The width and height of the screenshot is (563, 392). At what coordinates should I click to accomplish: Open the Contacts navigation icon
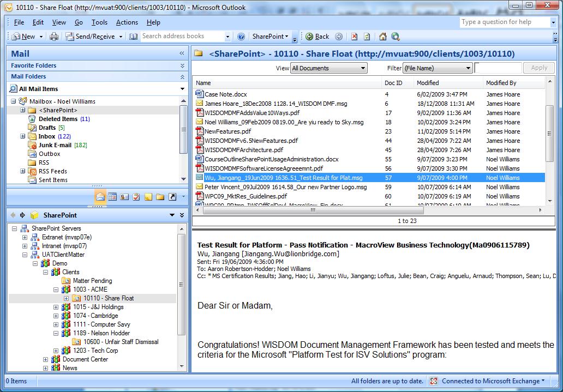point(124,197)
